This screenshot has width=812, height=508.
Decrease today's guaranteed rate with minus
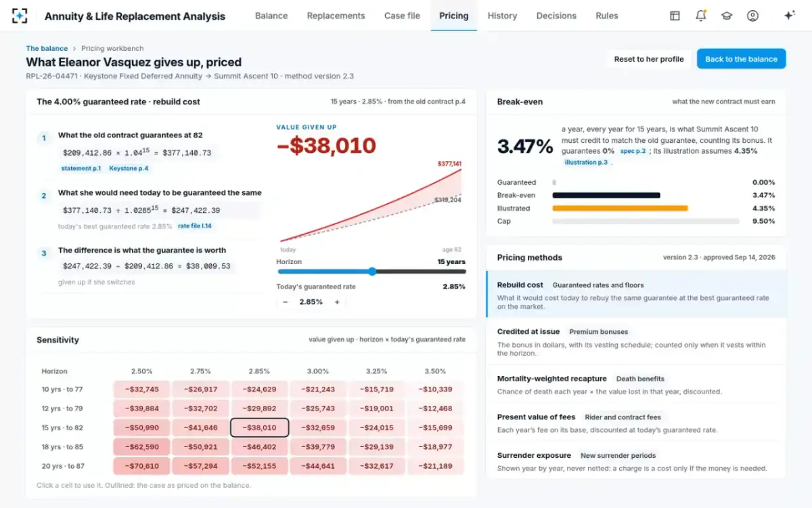[x=285, y=302]
